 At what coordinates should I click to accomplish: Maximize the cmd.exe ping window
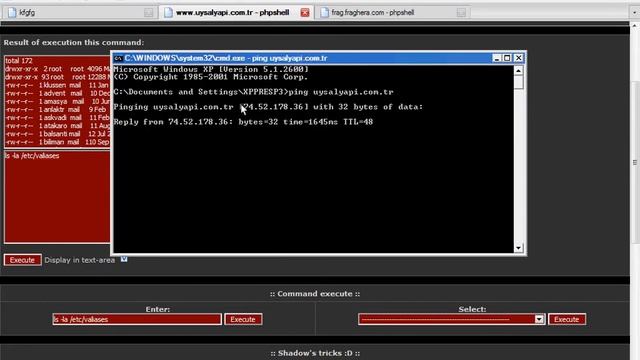tap(507, 58)
